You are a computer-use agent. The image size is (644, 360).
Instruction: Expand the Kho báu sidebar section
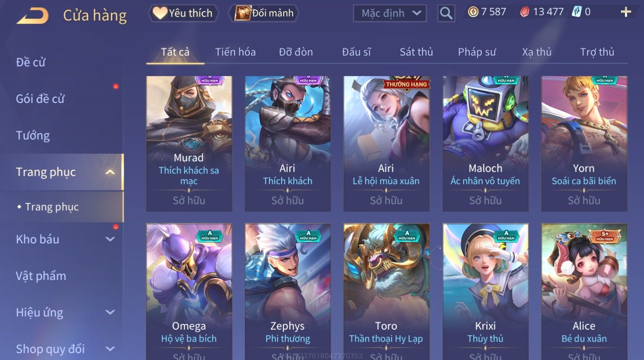click(x=110, y=239)
